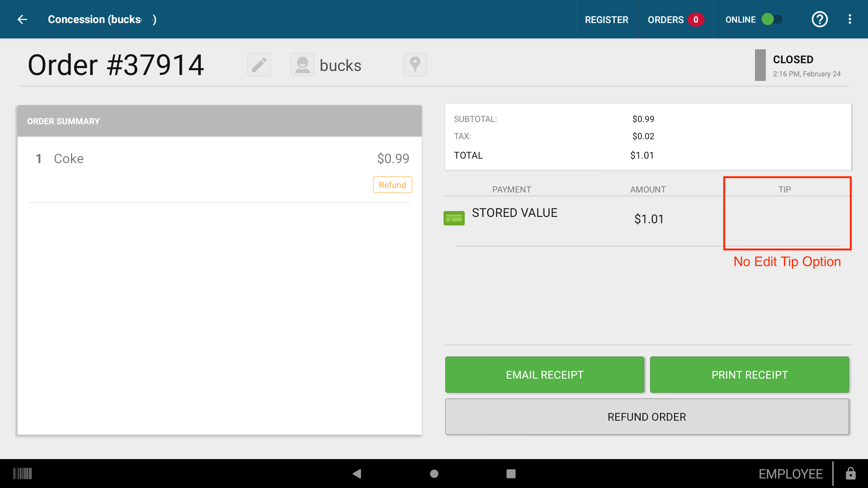Image resolution: width=868 pixels, height=488 pixels.
Task: Click the SUBTOTAL $0.99 value
Action: point(643,119)
